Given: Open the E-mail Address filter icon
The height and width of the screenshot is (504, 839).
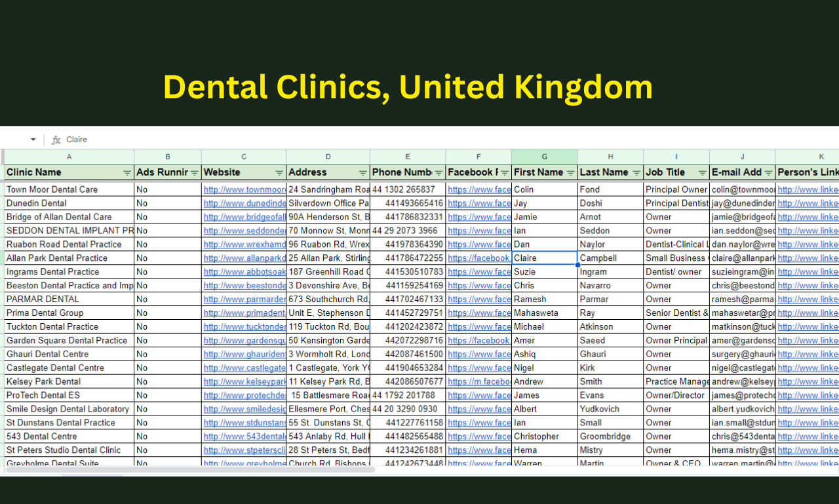Looking at the screenshot, I should [x=768, y=173].
